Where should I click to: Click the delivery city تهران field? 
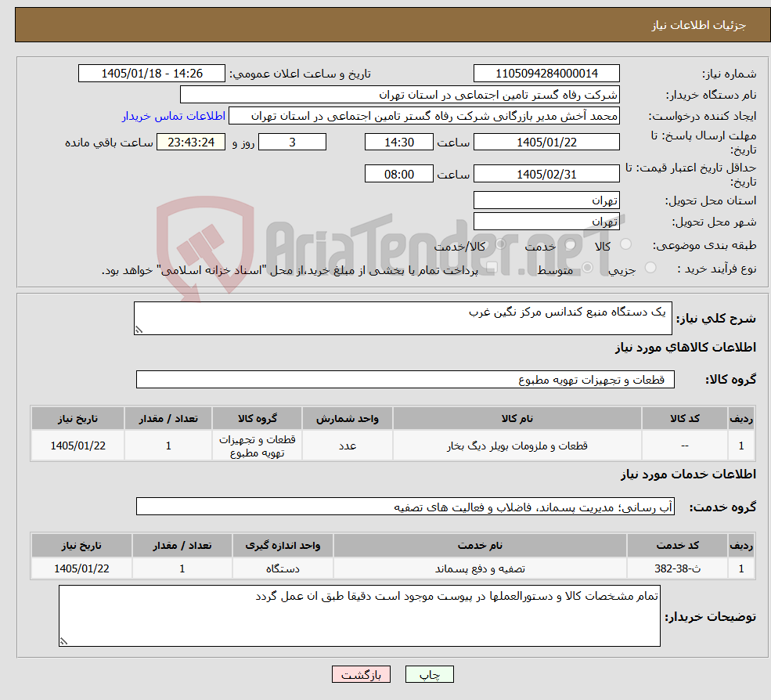546,222
